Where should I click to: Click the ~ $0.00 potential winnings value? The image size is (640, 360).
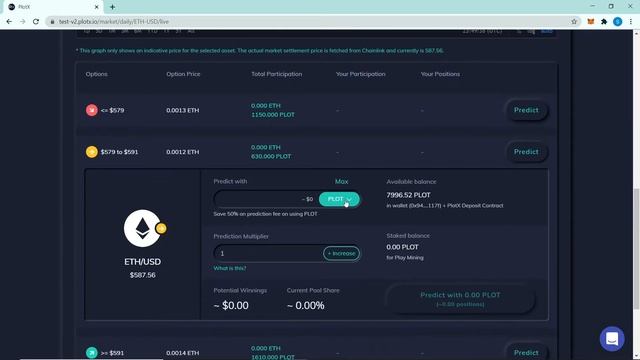(x=231, y=305)
